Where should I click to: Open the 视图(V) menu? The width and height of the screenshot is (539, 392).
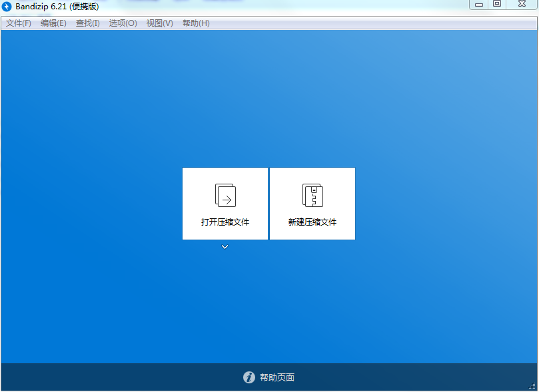coord(159,23)
